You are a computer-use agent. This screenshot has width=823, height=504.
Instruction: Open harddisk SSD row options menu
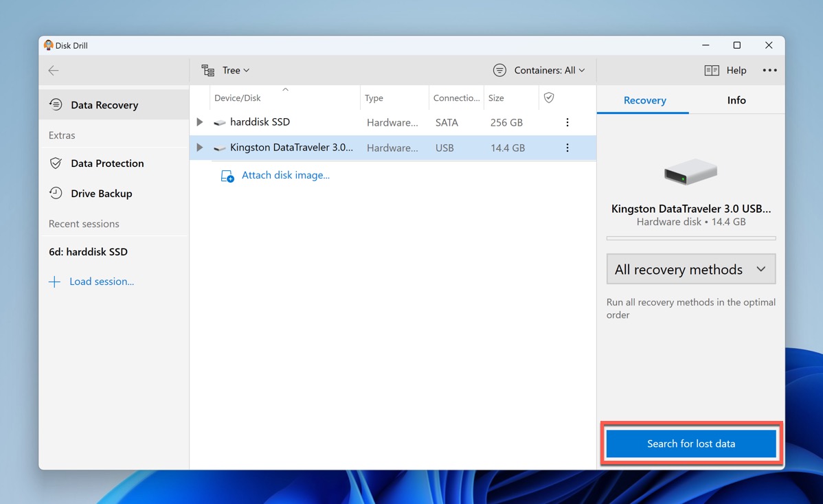[567, 122]
